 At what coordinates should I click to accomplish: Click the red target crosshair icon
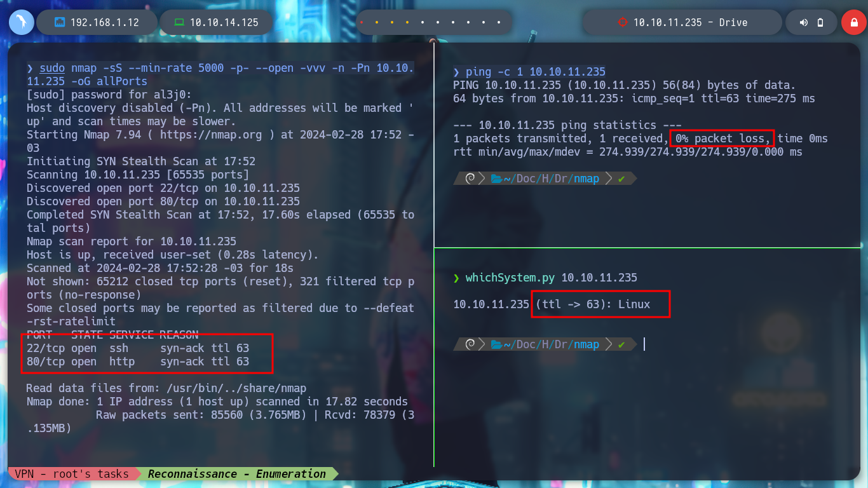[x=622, y=22]
